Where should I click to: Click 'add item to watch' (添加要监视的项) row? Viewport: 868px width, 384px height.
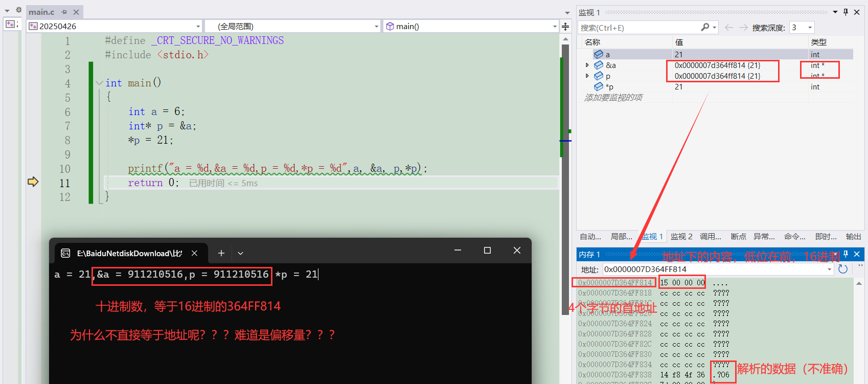[x=613, y=97]
